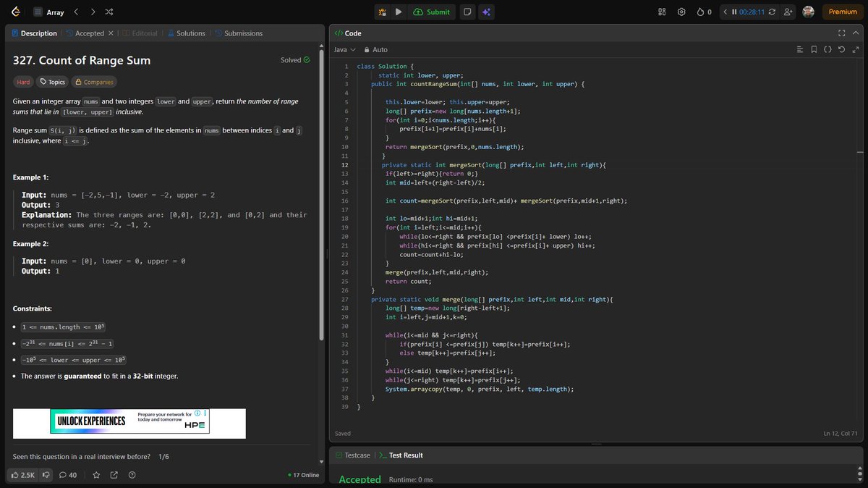Screen dimensions: 868x488
Task: Select the Code panel tab header
Action: [348, 33]
